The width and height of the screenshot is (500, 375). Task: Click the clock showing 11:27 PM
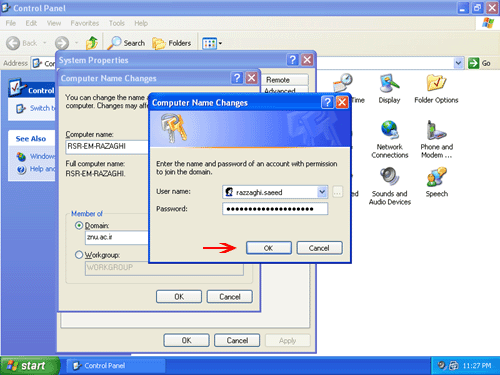tap(477, 366)
